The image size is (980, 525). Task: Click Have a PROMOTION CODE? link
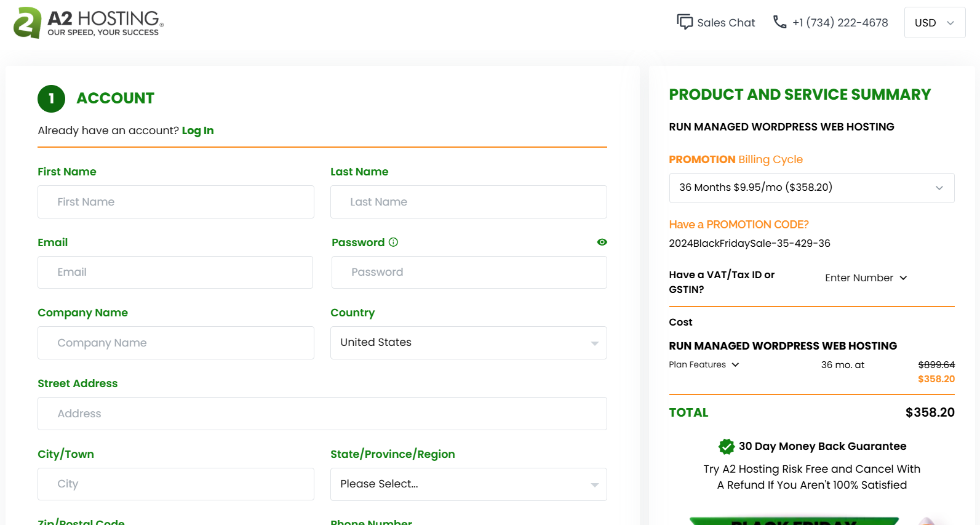739,225
